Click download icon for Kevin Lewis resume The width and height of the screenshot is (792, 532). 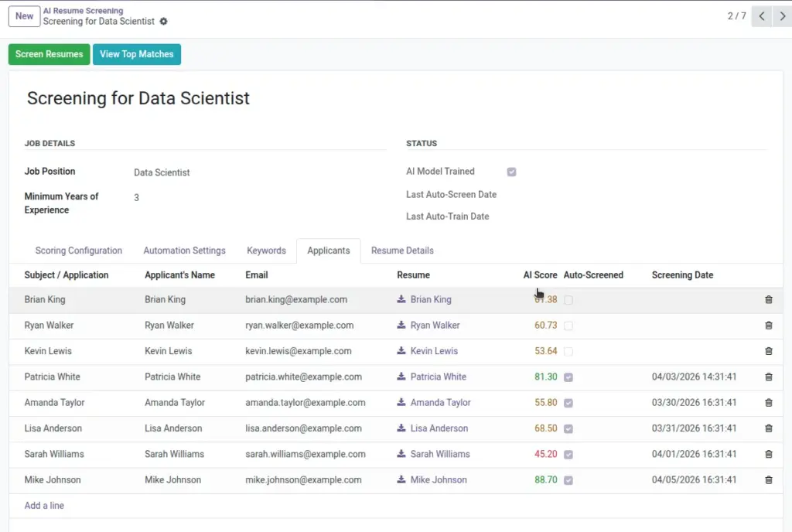pyautogui.click(x=401, y=350)
